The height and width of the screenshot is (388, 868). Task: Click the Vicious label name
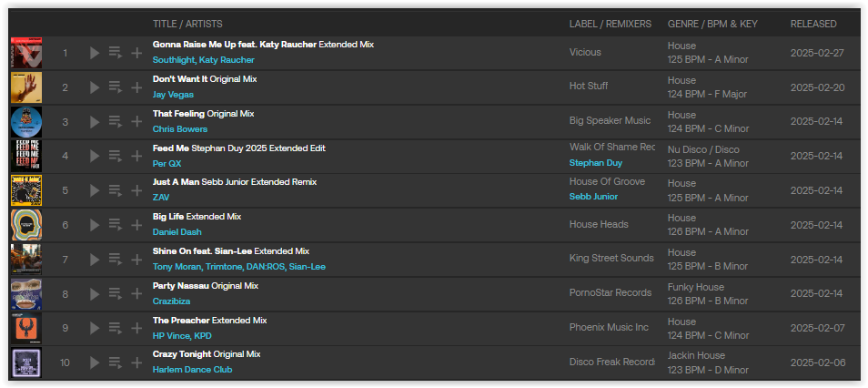(x=585, y=52)
